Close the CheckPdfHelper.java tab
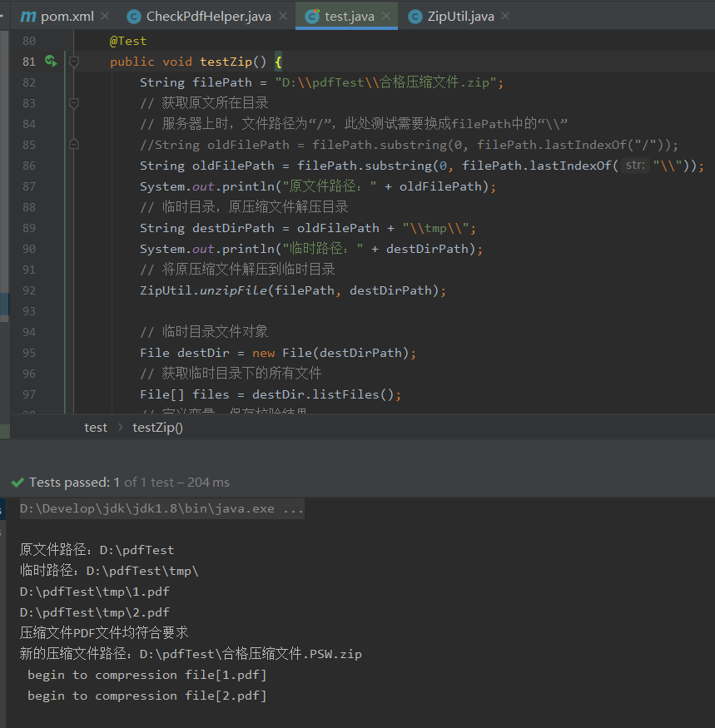 (282, 17)
